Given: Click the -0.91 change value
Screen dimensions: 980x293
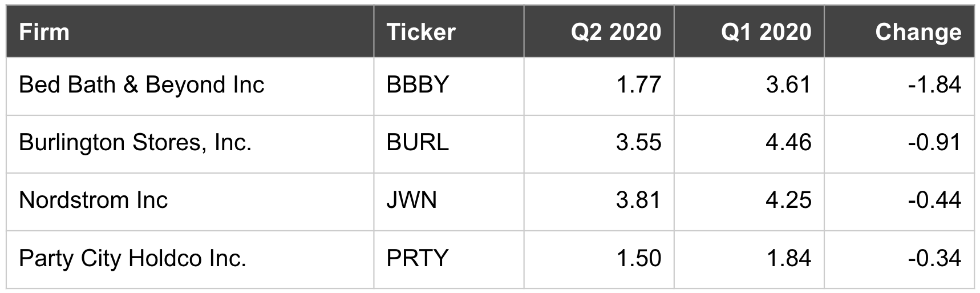Looking at the screenshot, I should (934, 142).
